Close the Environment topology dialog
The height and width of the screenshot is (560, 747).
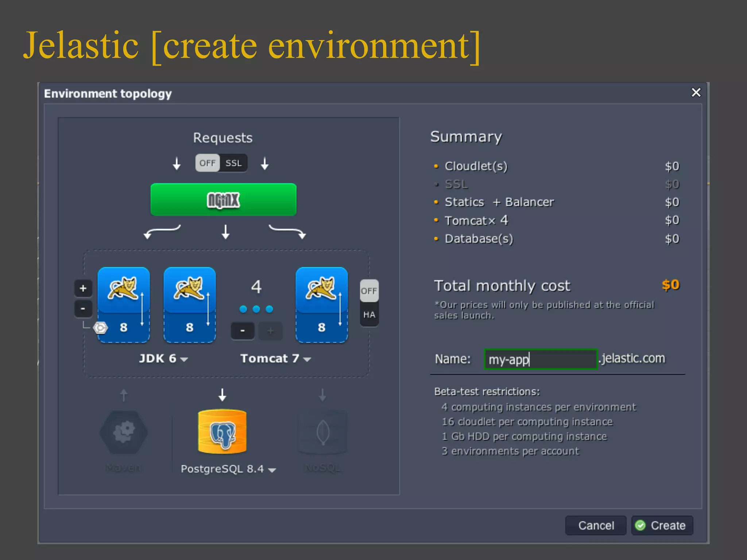pos(696,93)
